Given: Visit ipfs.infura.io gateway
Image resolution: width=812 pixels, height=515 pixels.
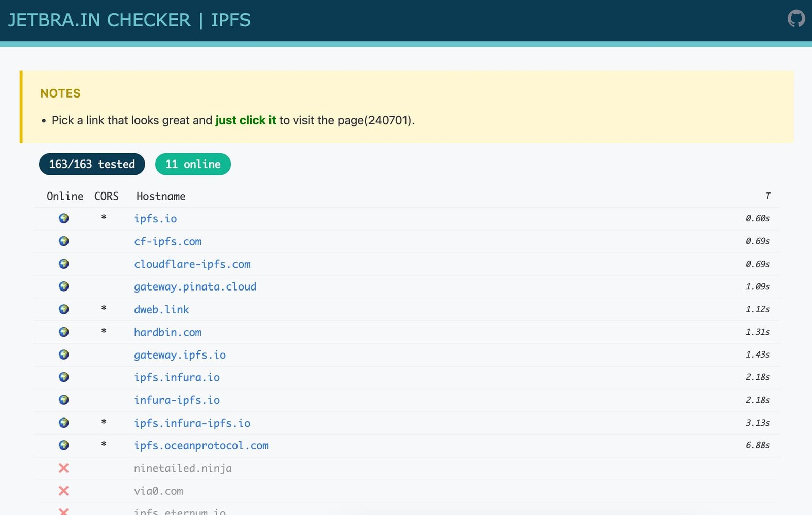Looking at the screenshot, I should tap(177, 377).
